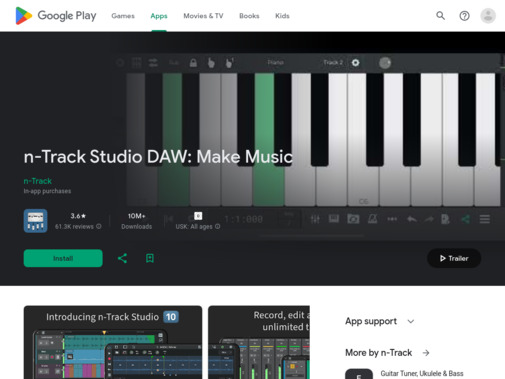Click the n-Track Studio app icon
Image resolution: width=505 pixels, height=379 pixels.
tap(35, 221)
